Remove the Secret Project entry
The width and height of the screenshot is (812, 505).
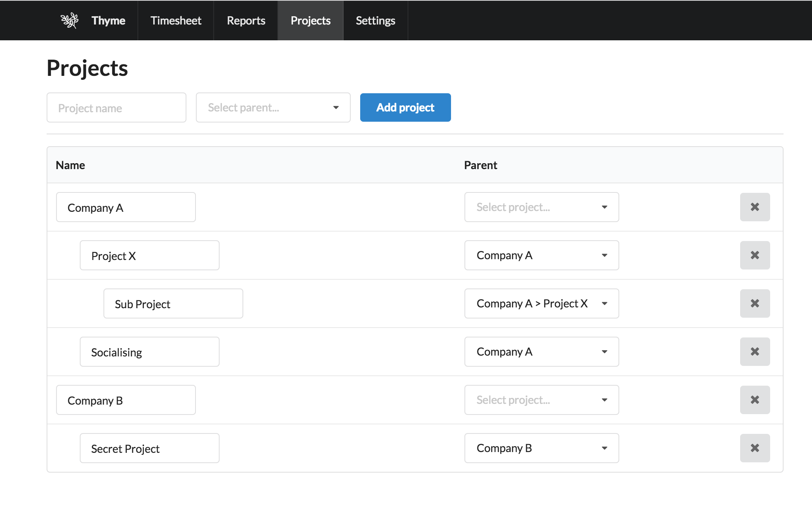coord(754,448)
